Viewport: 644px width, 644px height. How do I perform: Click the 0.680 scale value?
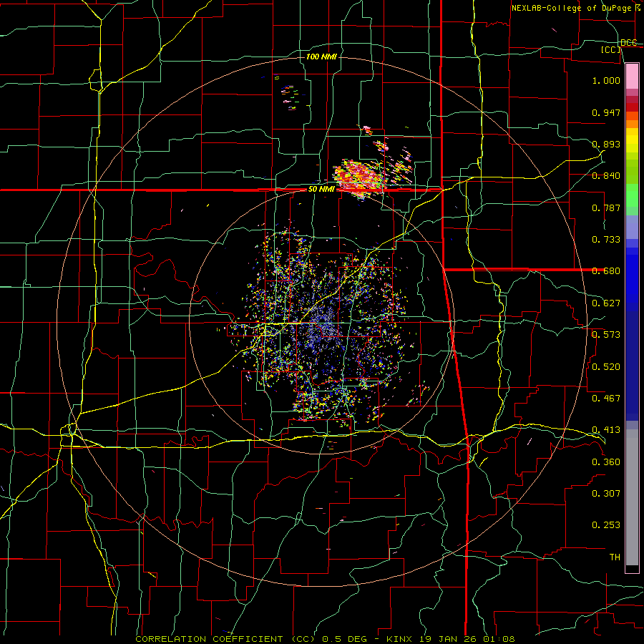pyautogui.click(x=606, y=271)
